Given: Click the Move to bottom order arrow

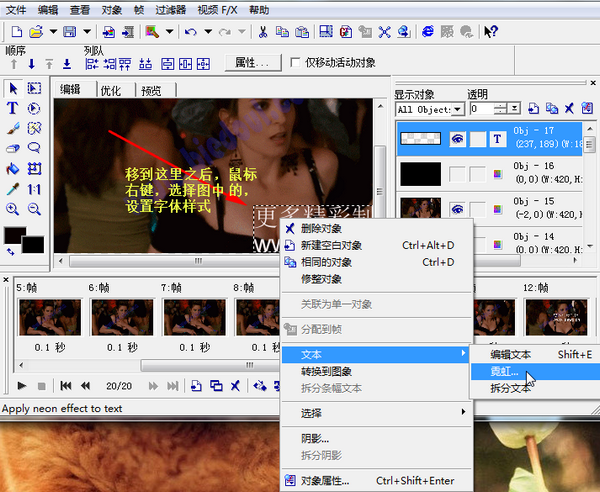Looking at the screenshot, I should tap(67, 64).
